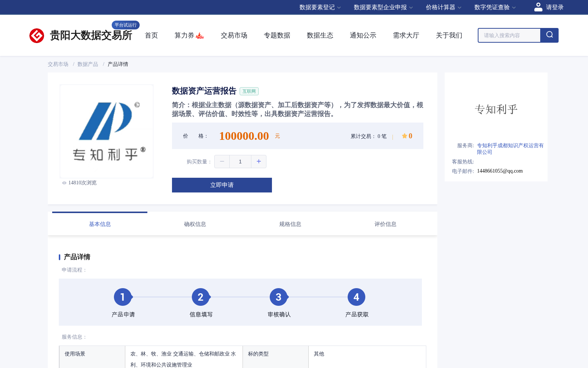Click the eye view-count icon
This screenshot has height=368, width=588.
(64, 183)
